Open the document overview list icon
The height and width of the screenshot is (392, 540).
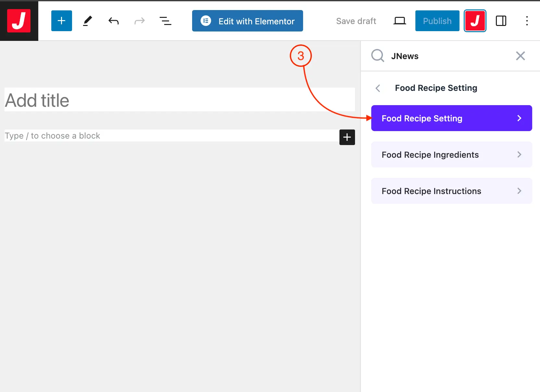(x=166, y=21)
